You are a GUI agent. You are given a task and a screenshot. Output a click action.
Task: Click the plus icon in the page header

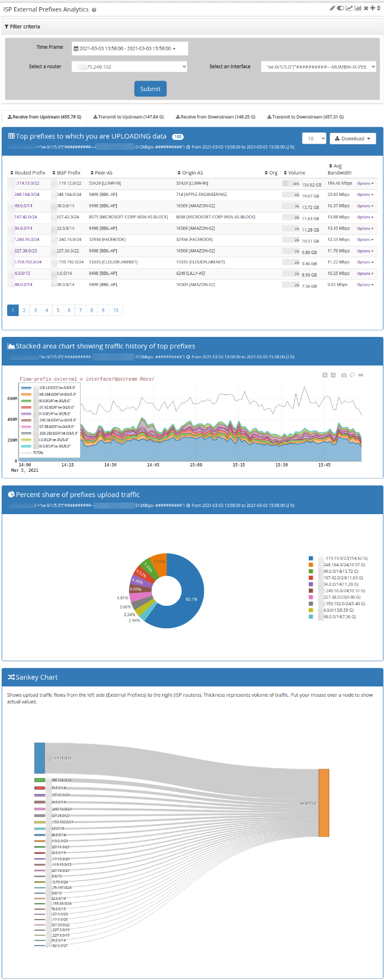(373, 8)
